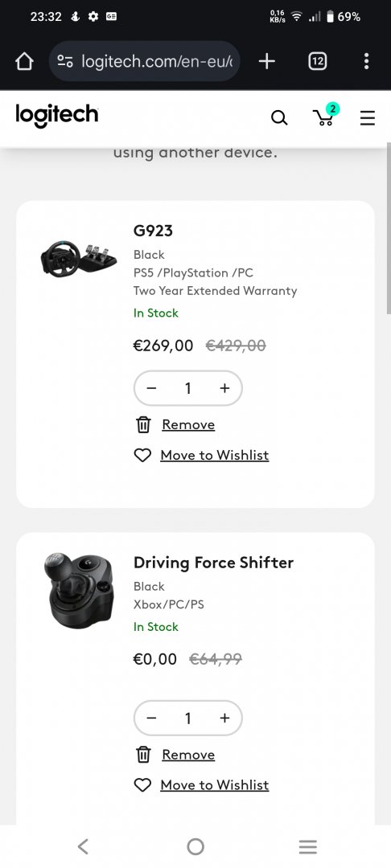
Task: Decrease G923 quantity with minus
Action: (x=151, y=388)
